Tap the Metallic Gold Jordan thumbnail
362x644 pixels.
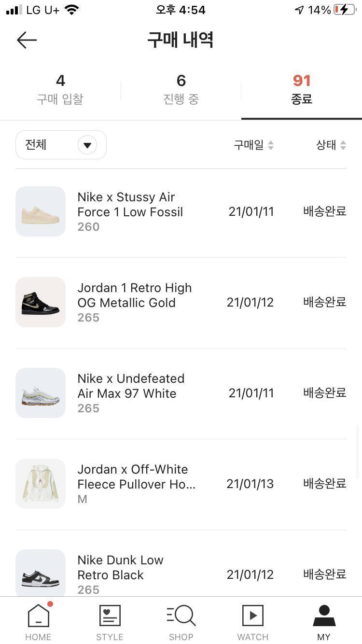point(41,302)
